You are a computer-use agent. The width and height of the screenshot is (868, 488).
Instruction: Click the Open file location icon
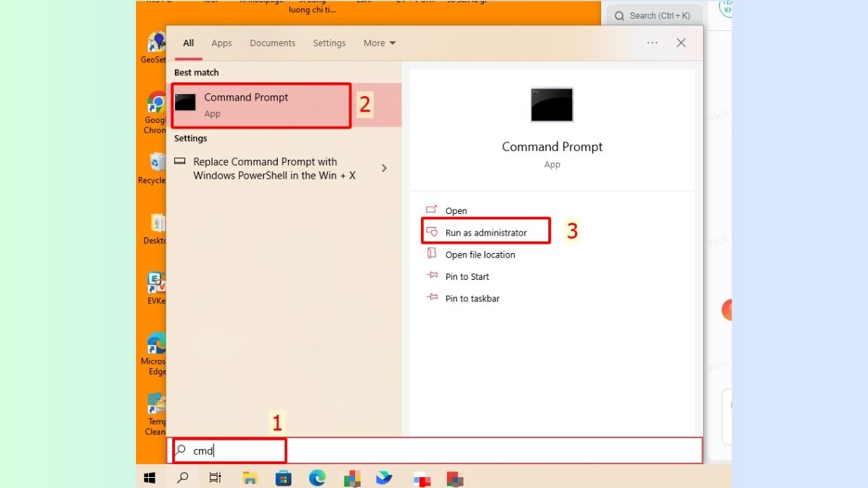[x=432, y=254]
